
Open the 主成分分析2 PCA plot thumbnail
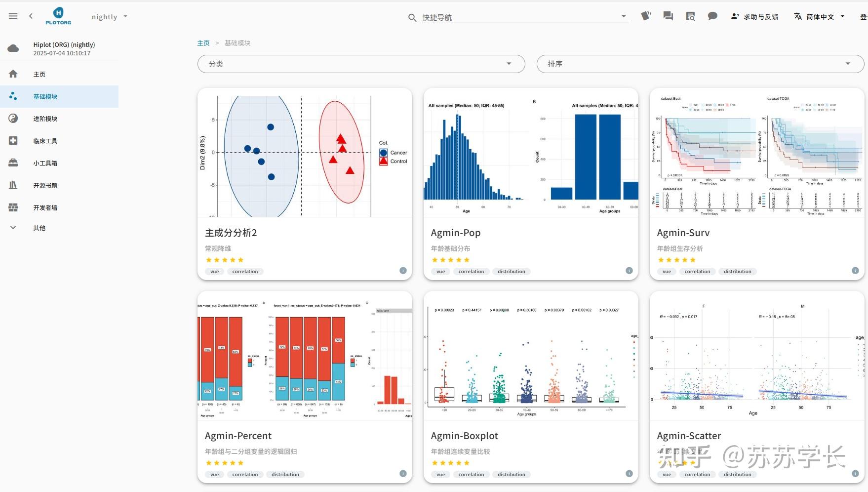305,153
